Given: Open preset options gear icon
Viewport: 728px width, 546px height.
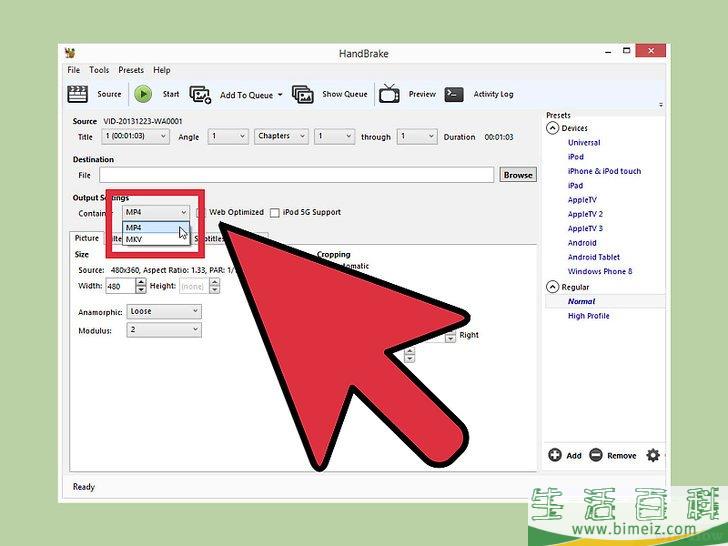Looking at the screenshot, I should (653, 455).
